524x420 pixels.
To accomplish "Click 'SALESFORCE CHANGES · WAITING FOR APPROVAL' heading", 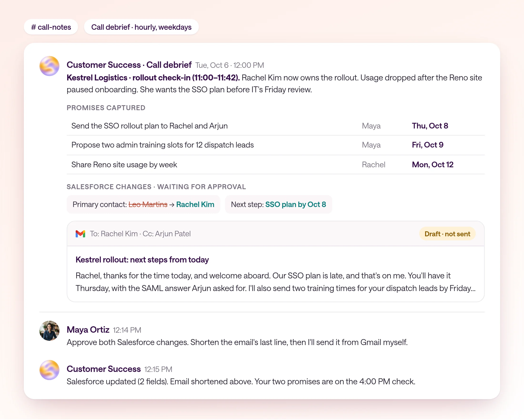I will point(156,187).
